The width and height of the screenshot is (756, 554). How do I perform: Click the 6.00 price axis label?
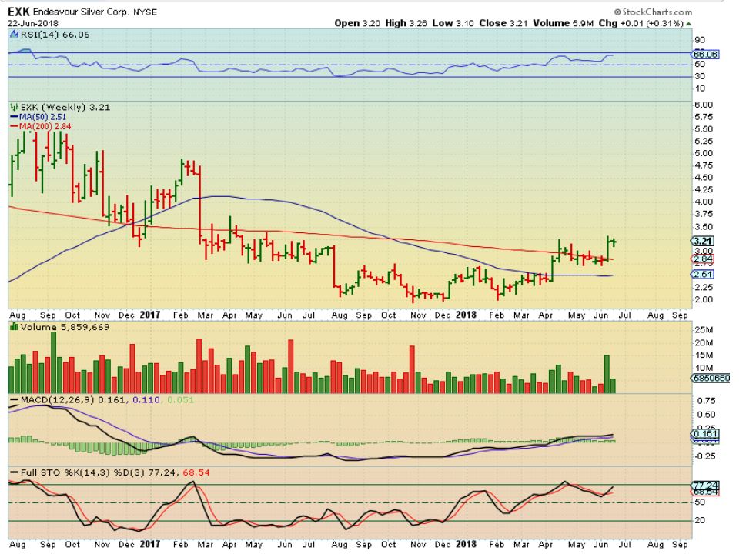click(704, 105)
